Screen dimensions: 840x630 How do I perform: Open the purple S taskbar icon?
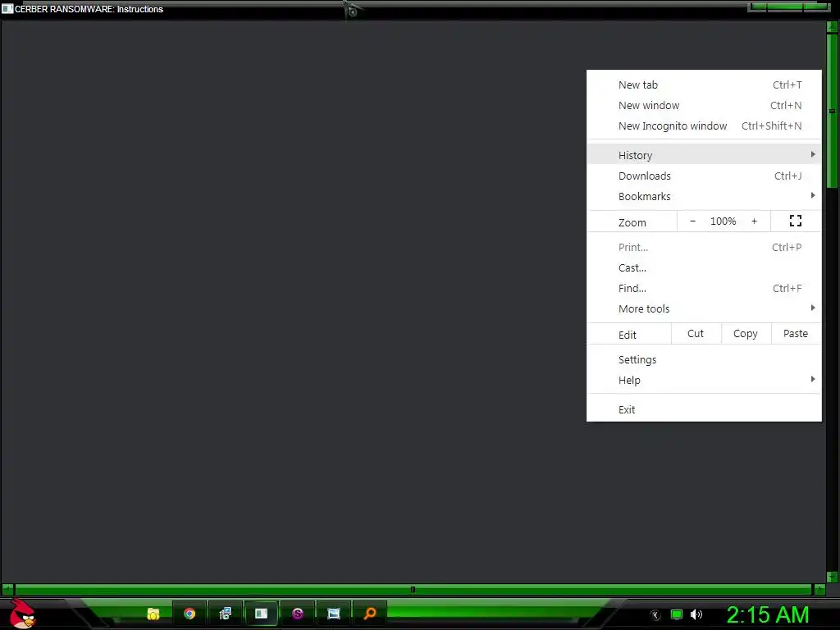[297, 614]
